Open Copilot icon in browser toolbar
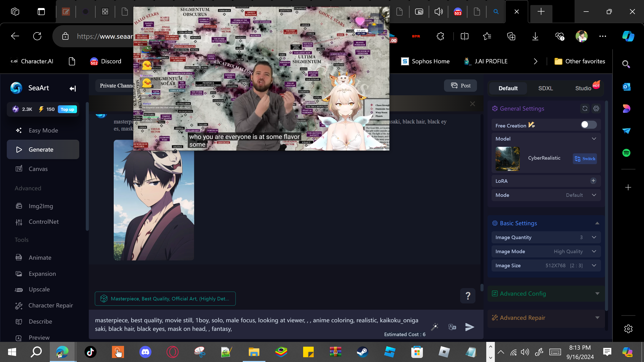644x362 pixels. (x=628, y=36)
